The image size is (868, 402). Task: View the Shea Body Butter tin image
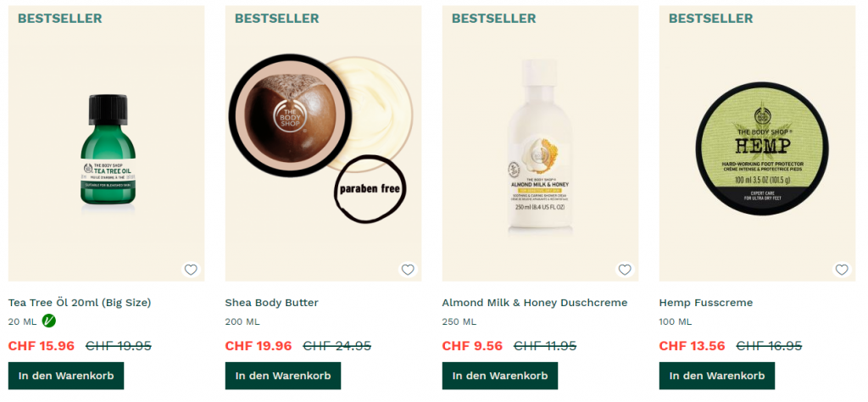click(x=290, y=115)
